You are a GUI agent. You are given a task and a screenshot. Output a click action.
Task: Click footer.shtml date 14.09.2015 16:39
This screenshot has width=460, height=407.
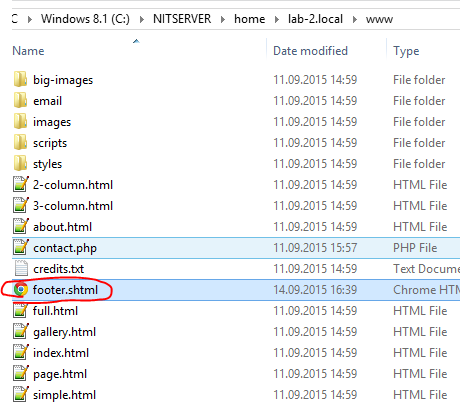[315, 290]
